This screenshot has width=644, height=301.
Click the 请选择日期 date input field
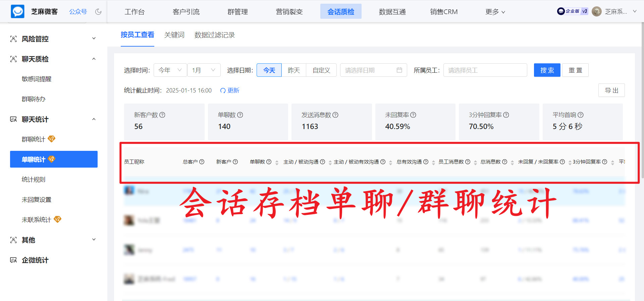(373, 70)
